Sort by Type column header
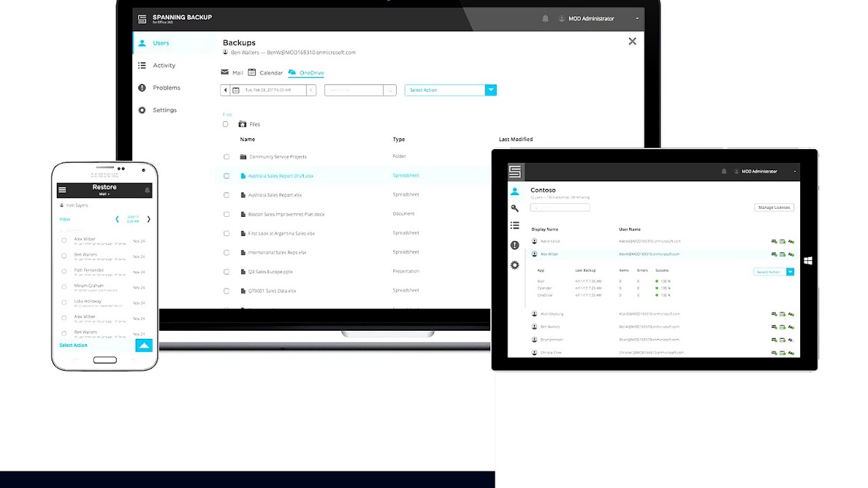Image resolution: width=868 pixels, height=488 pixels. pos(399,140)
